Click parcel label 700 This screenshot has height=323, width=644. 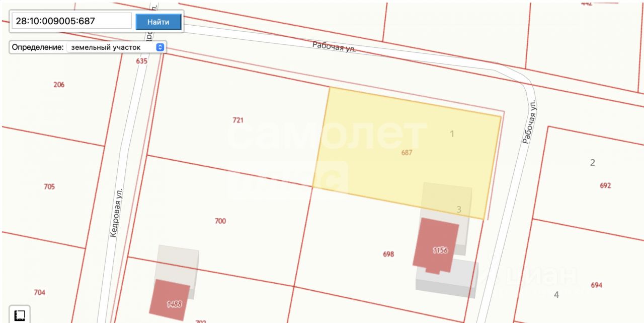coord(220,221)
